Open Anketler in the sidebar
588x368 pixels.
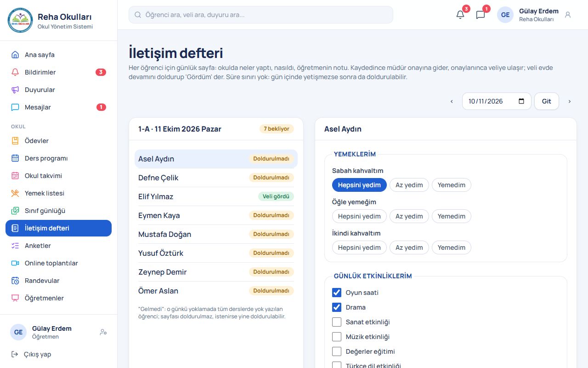[x=58, y=246]
